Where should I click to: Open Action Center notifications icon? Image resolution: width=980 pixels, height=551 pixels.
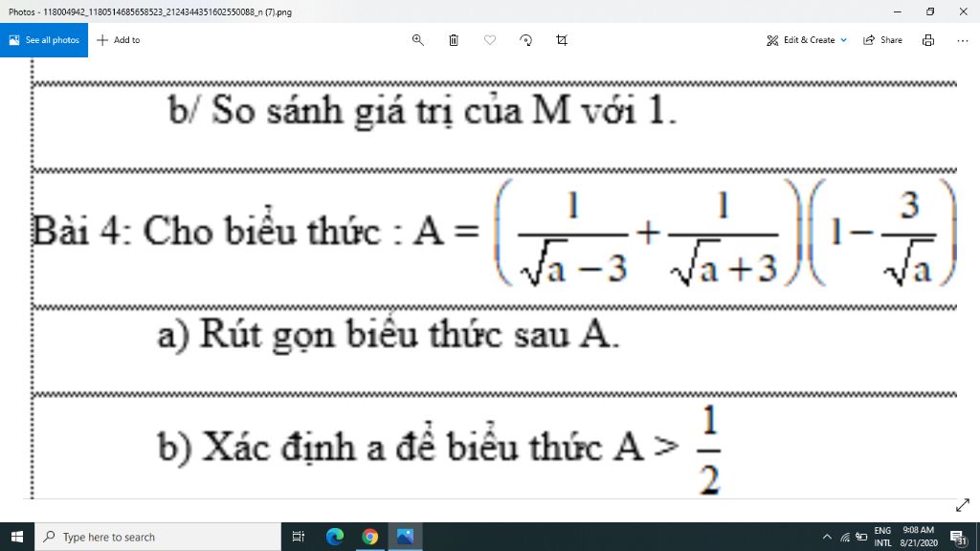(x=959, y=537)
